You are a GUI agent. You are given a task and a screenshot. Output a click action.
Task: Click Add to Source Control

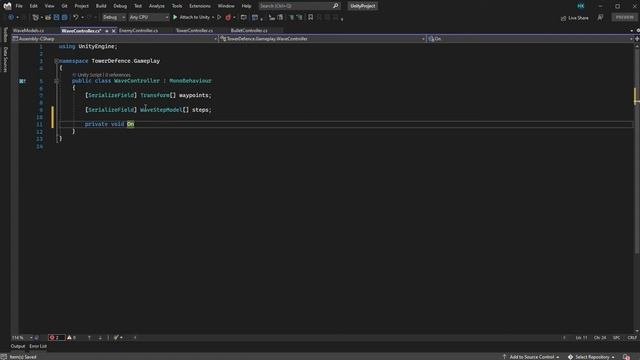[x=531, y=357]
